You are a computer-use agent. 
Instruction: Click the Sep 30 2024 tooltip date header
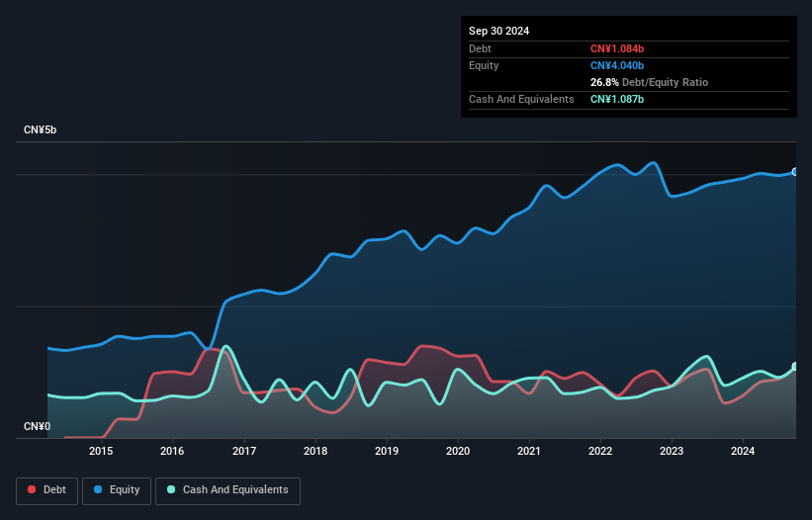pyautogui.click(x=498, y=31)
